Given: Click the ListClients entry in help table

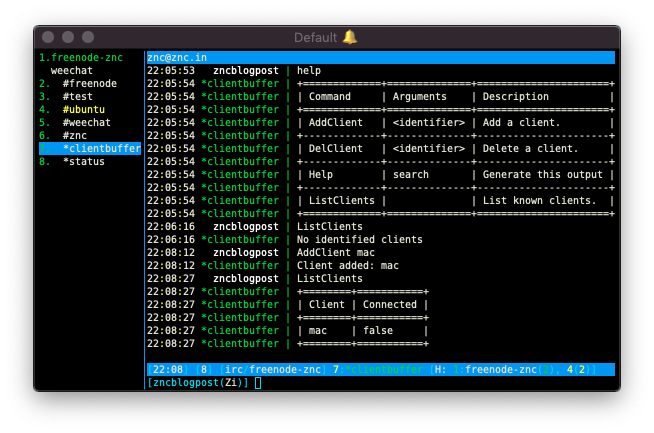Looking at the screenshot, I should point(342,201).
